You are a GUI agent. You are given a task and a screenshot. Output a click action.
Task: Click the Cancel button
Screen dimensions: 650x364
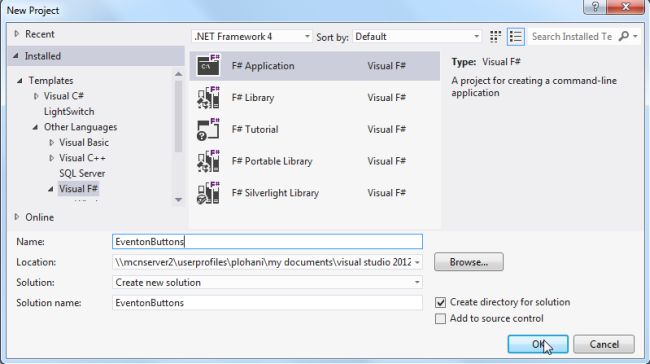point(604,344)
